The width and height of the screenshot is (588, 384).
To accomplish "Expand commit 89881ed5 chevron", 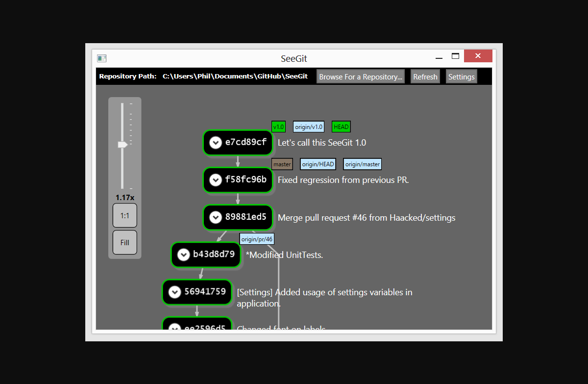I will (215, 217).
